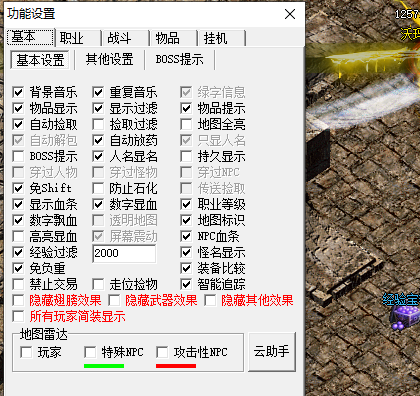420x396 pixels.
Task: Click red color bar under 攻击性NPC
Action: click(176, 366)
